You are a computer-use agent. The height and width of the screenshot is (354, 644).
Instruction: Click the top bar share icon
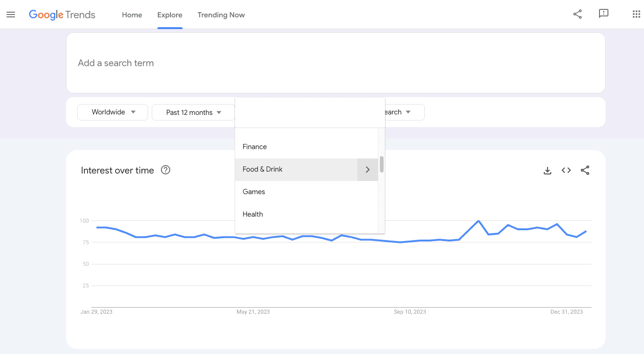point(577,14)
